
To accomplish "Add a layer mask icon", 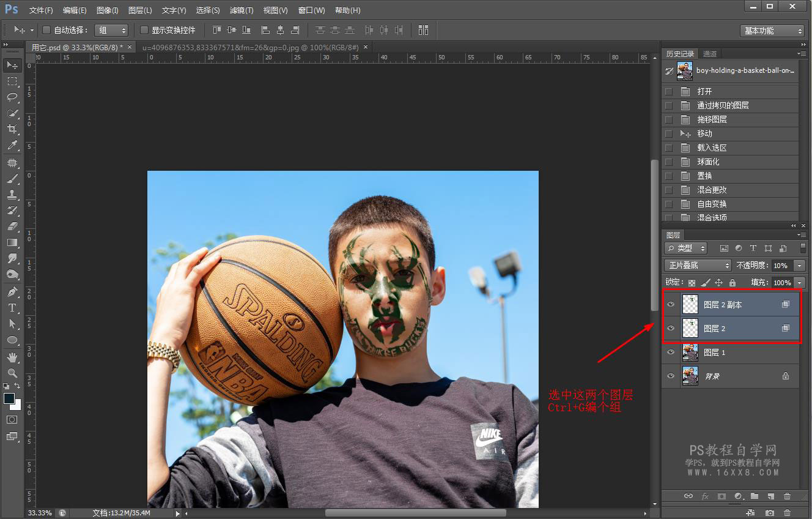I will click(x=722, y=496).
